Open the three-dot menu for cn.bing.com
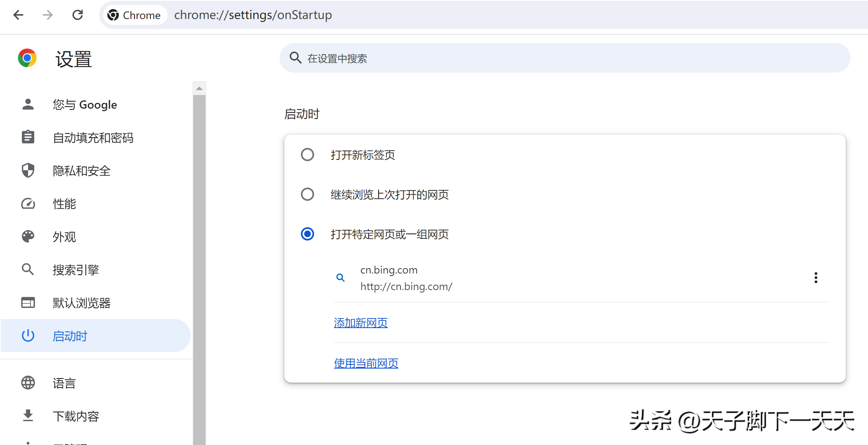Viewport: 868px width, 445px height. [816, 278]
